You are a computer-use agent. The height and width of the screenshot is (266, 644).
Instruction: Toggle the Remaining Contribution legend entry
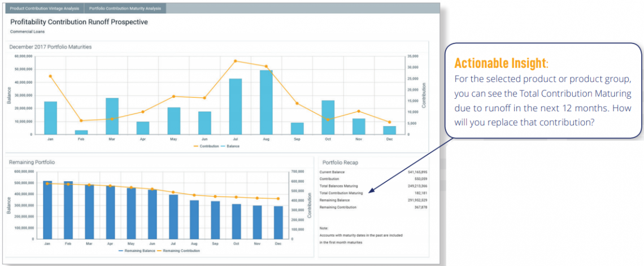point(179,250)
